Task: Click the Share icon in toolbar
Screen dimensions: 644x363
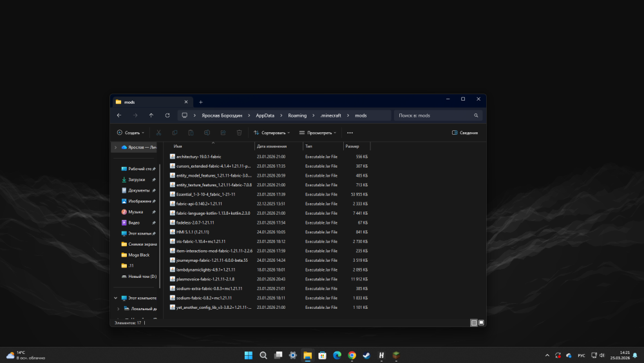Action: pyautogui.click(x=223, y=133)
